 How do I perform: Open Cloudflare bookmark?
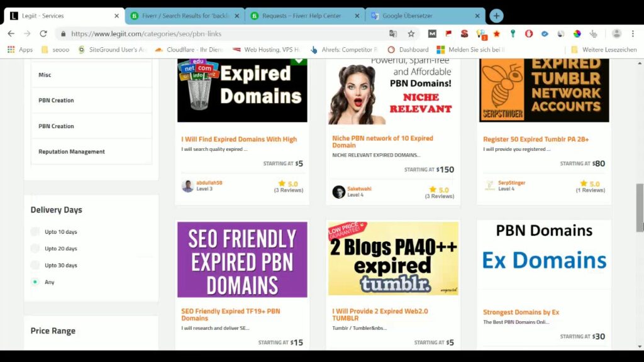(x=189, y=50)
